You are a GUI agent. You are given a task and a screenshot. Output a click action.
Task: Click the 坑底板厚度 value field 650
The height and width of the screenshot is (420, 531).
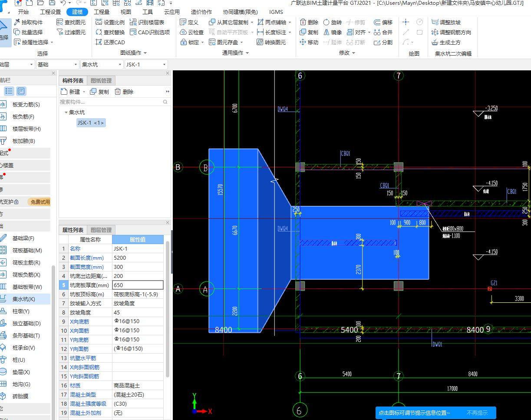(x=138, y=285)
